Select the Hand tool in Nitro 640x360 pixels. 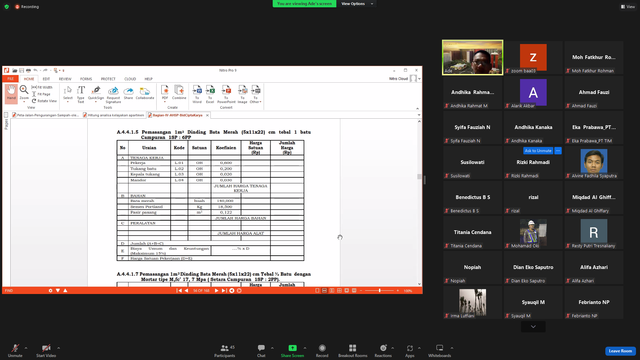[x=11, y=93]
